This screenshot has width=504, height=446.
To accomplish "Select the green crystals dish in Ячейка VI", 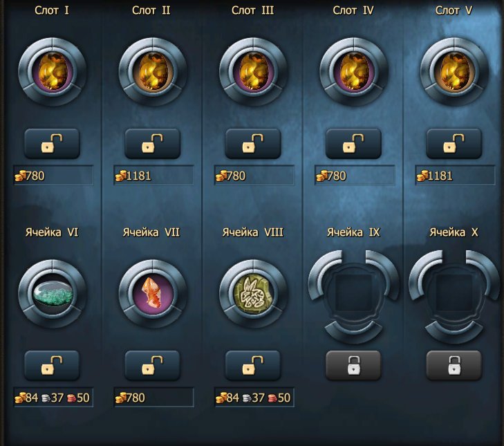I will [53, 294].
